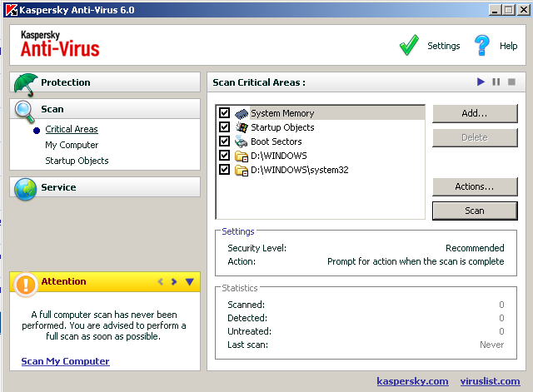Image resolution: width=533 pixels, height=392 pixels.
Task: Pause the scan with the pause icon
Action: 496,82
